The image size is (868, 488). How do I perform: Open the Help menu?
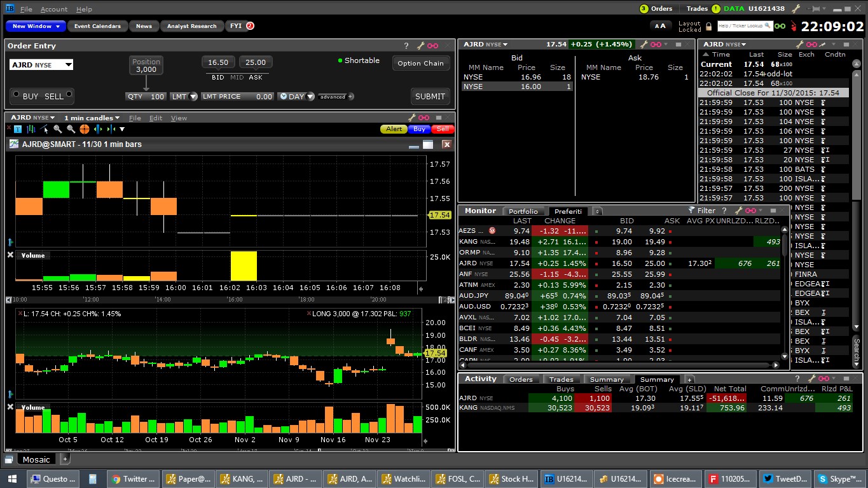coord(84,9)
